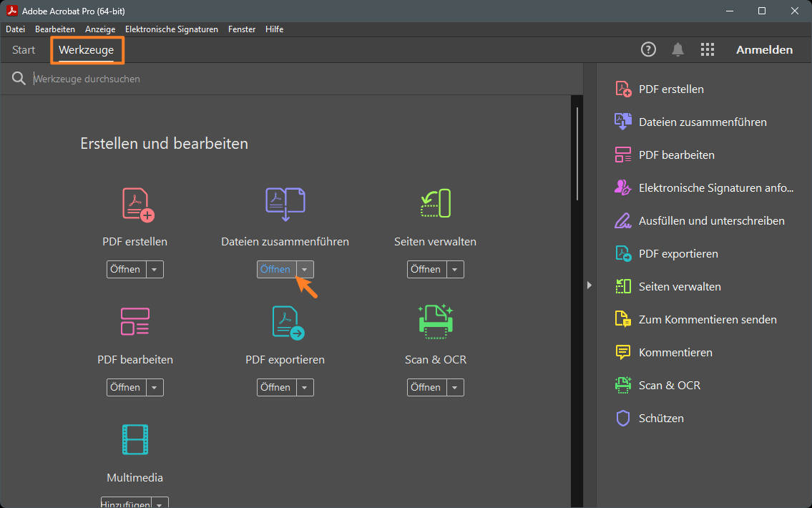Select Schützen shield in right sidebar
The image size is (812, 508).
(623, 418)
